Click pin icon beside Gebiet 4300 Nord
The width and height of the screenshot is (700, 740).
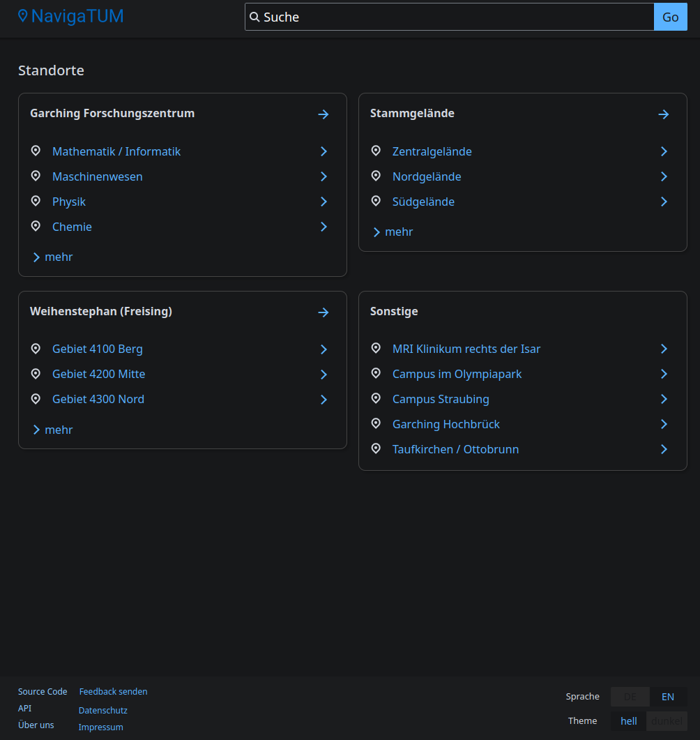point(36,399)
